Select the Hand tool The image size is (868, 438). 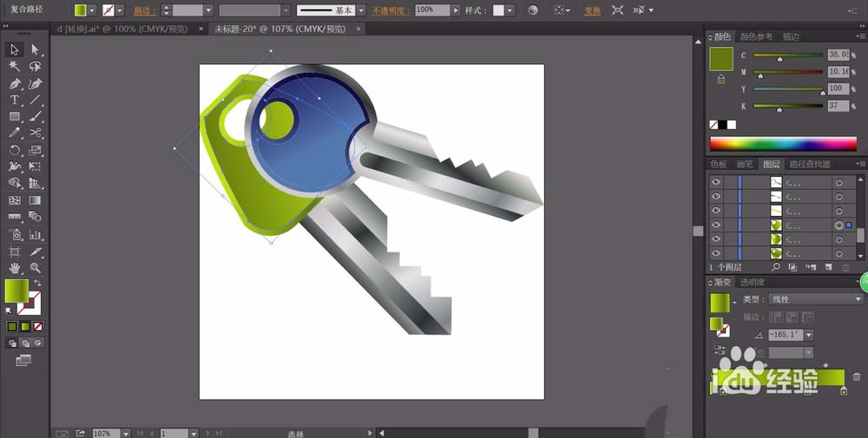[x=15, y=268]
